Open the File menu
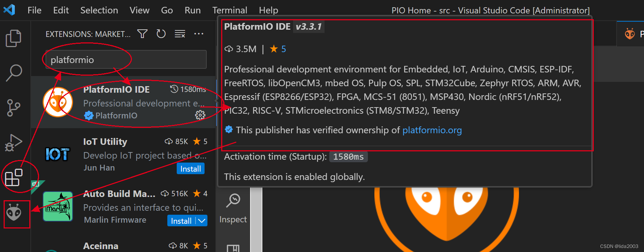 (x=34, y=10)
